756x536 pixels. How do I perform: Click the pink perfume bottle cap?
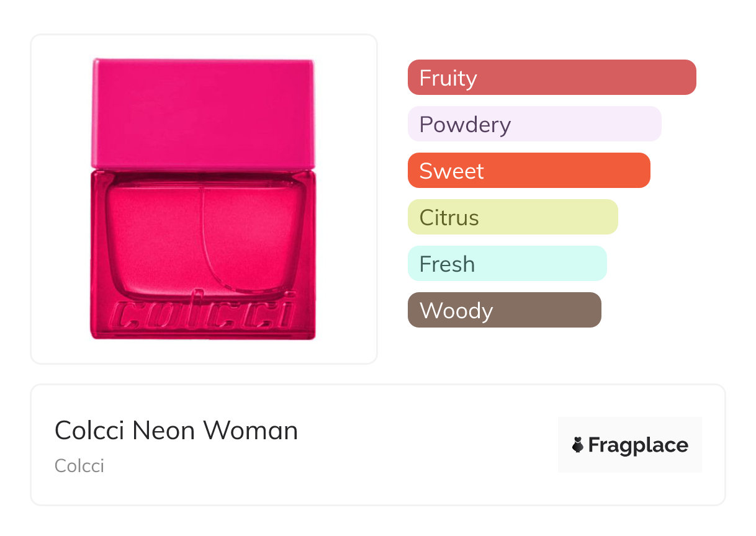203,114
